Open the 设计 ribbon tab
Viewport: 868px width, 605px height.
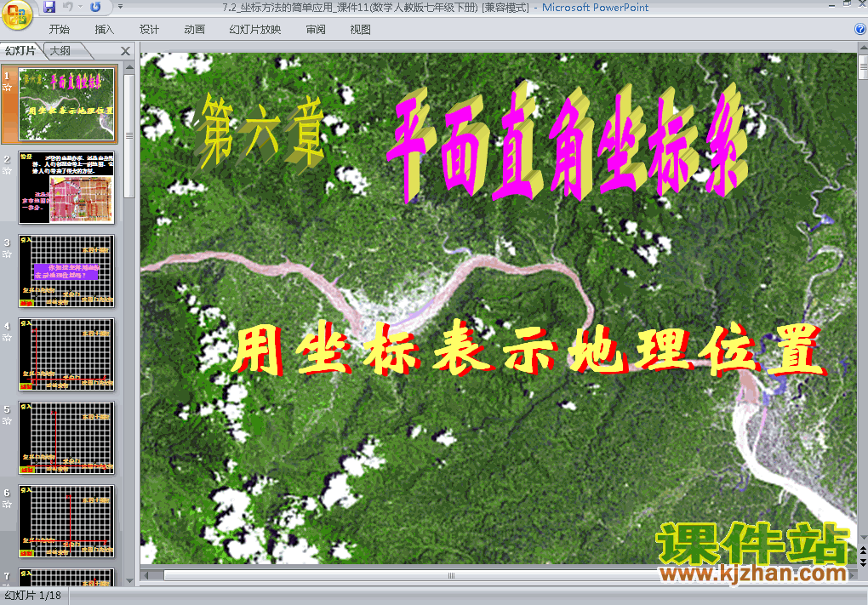149,29
